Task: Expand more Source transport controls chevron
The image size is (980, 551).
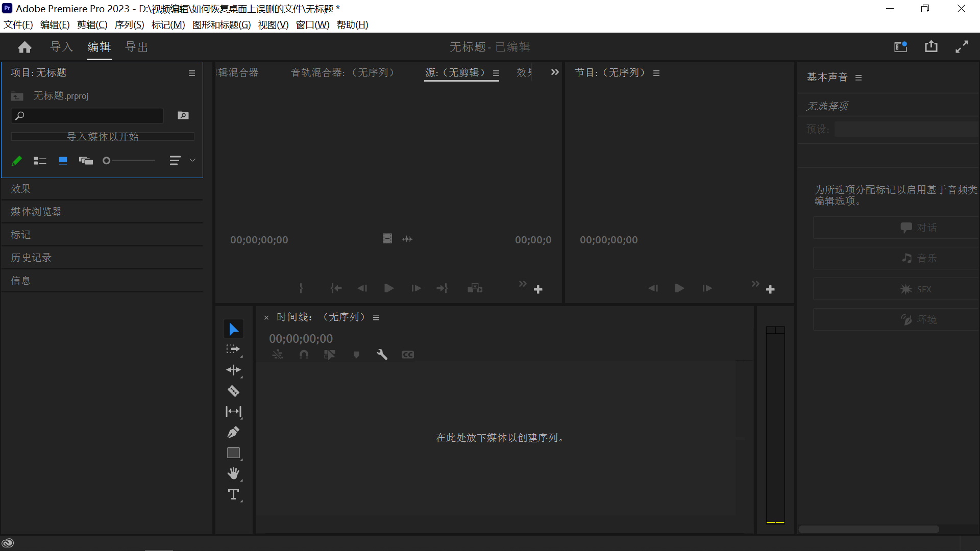Action: point(523,284)
